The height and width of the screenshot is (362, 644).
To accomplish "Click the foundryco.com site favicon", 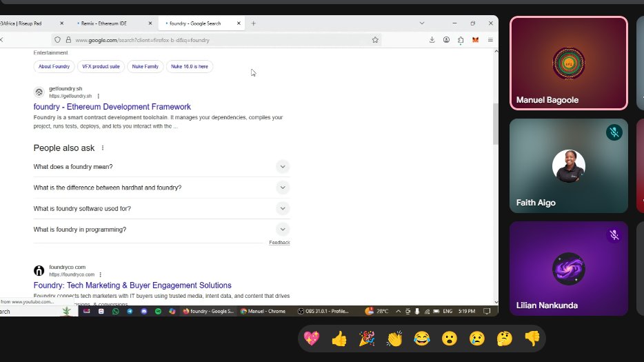I will point(39,270).
